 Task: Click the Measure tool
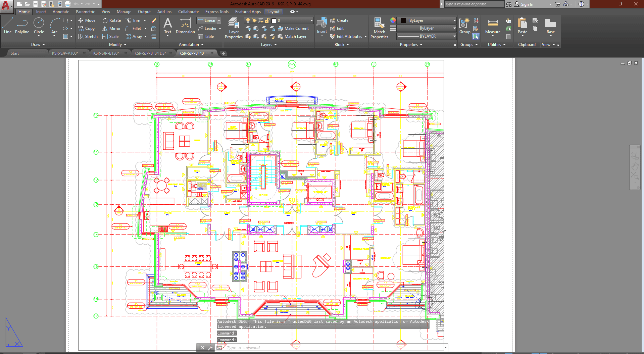point(493,26)
